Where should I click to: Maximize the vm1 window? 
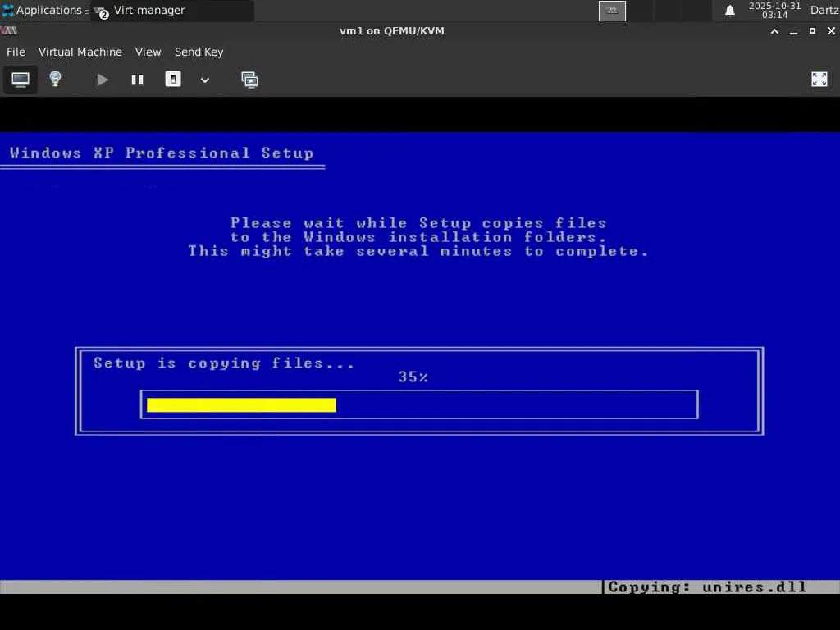click(812, 31)
